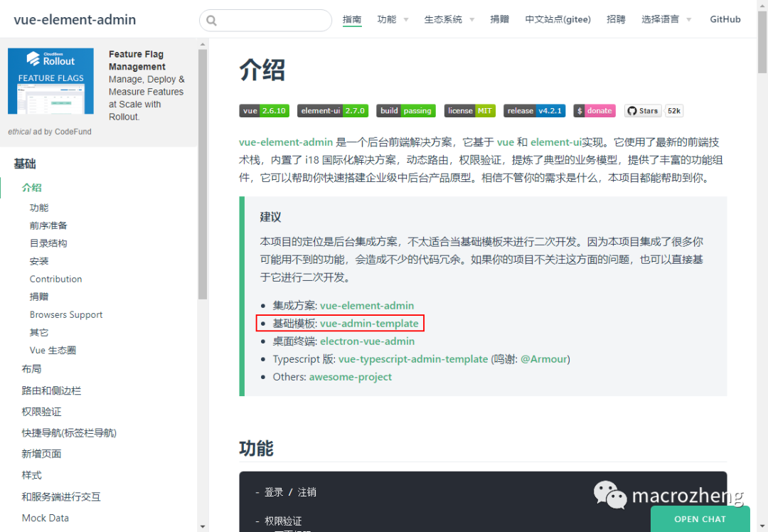Open the 功能 dropdown in the navbar
This screenshot has height=532, width=768.
[388, 19]
